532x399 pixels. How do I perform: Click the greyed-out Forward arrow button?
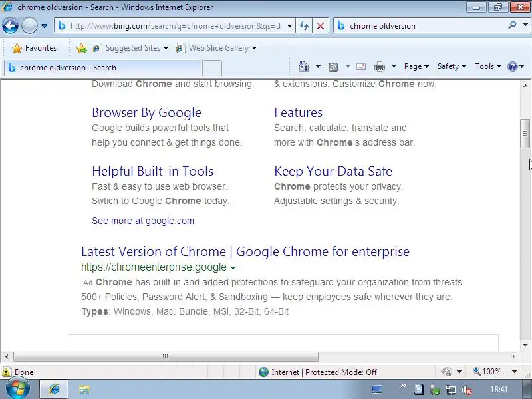coord(29,26)
